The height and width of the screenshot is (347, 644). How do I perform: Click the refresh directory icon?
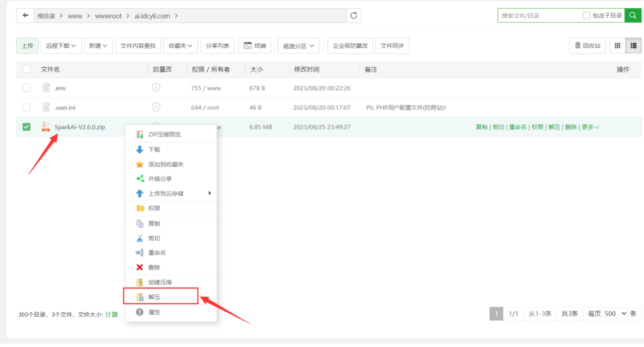coord(355,15)
